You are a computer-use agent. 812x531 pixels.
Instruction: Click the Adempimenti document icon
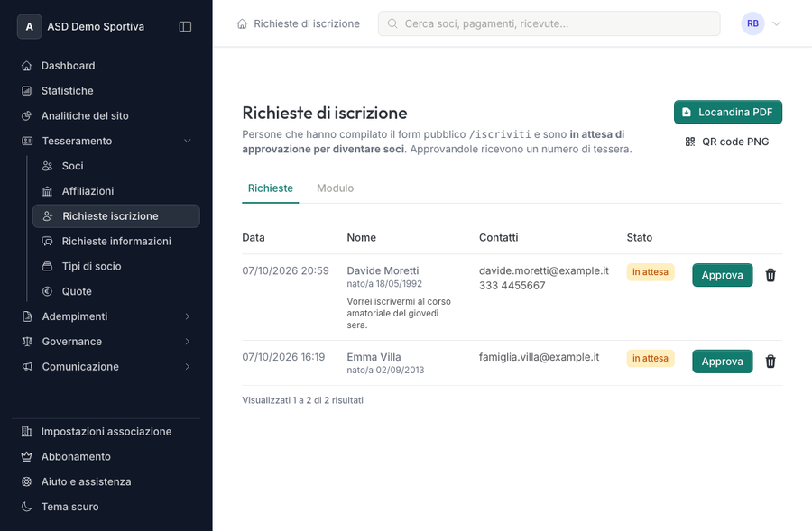coord(27,316)
